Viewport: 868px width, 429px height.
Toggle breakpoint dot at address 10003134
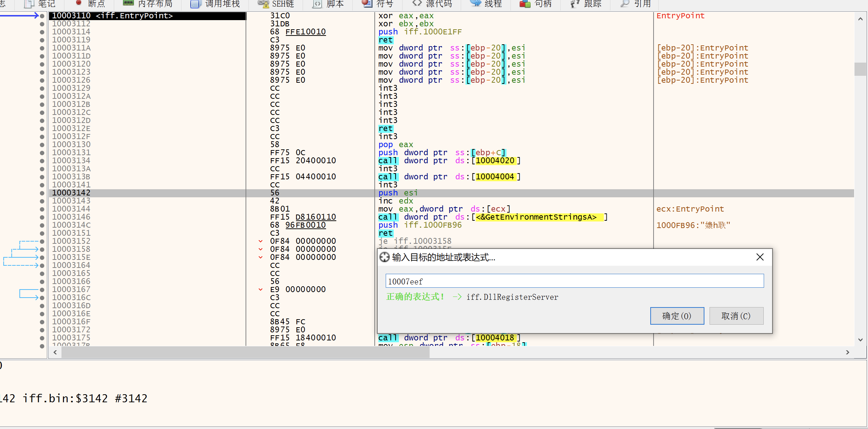(x=42, y=161)
